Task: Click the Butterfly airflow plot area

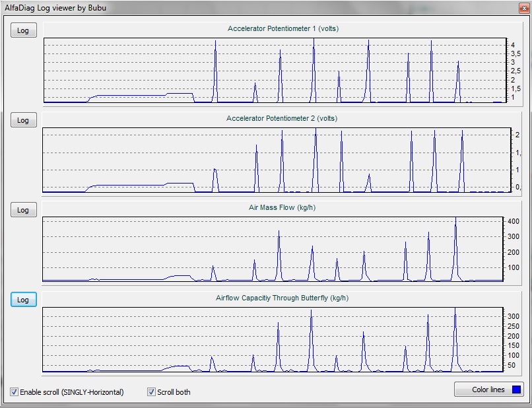Action: [x=273, y=339]
